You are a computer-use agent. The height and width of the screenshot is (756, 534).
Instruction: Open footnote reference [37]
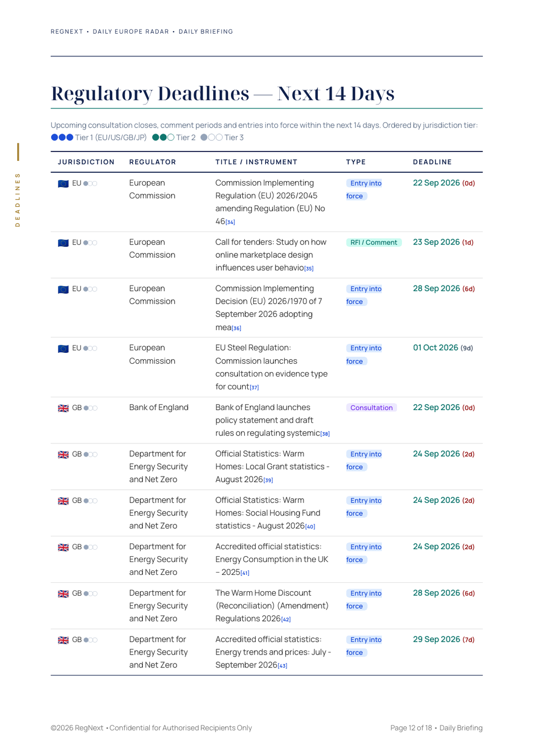pyautogui.click(x=254, y=387)
